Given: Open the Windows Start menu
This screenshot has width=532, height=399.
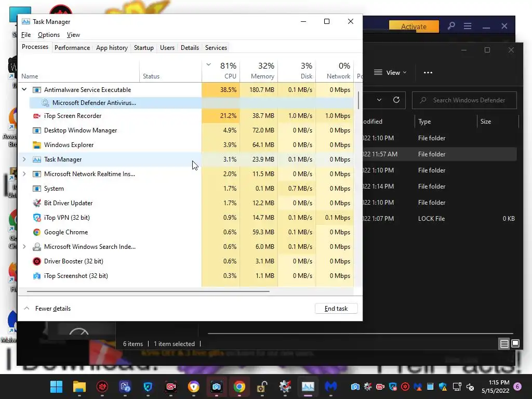Looking at the screenshot, I should pyautogui.click(x=56, y=387).
